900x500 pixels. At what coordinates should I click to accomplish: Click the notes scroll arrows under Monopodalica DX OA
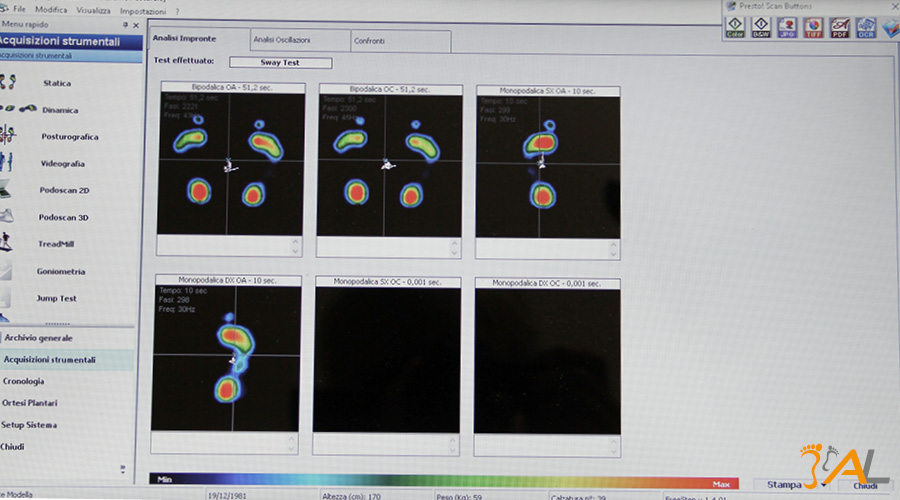coord(292,443)
